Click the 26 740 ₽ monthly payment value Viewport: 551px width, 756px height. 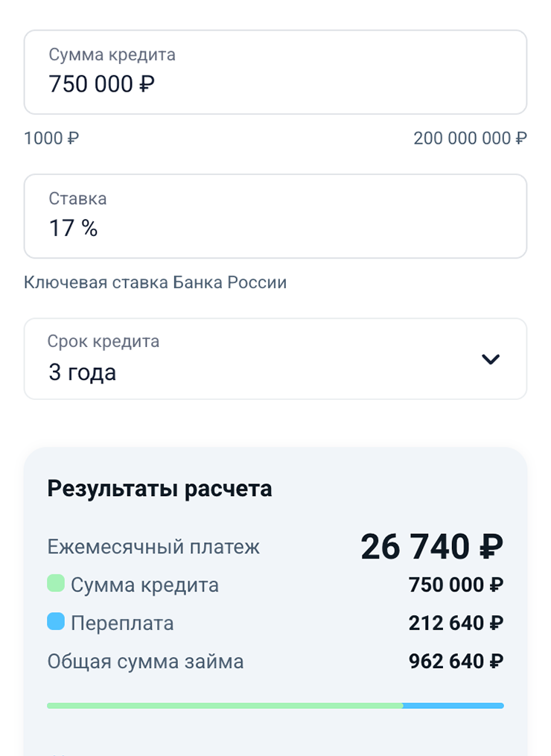[x=432, y=547]
